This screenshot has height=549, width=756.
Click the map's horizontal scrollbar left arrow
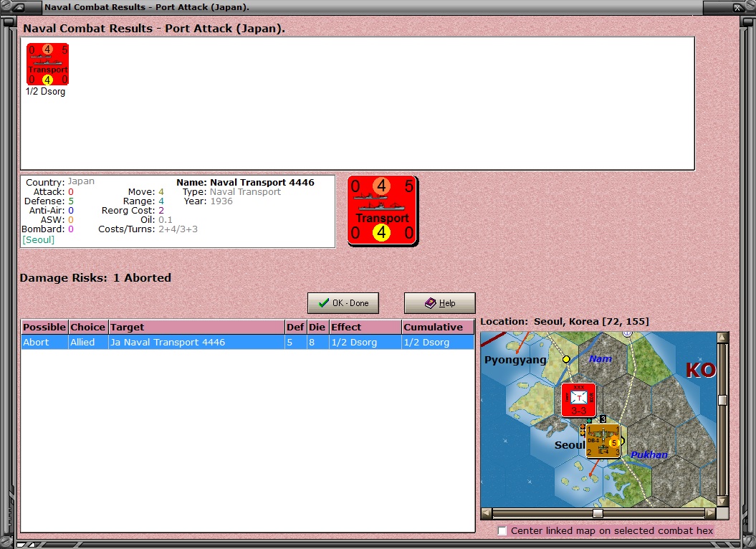point(487,513)
